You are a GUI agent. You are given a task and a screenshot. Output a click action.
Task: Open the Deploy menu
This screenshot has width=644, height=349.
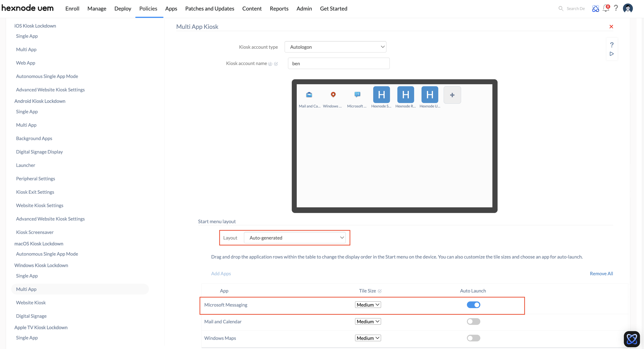[x=123, y=8]
